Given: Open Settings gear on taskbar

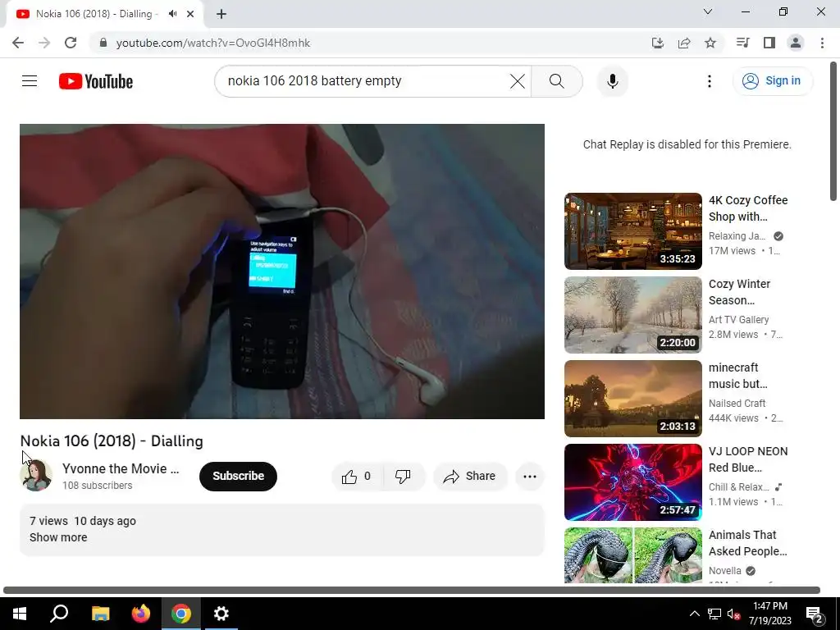Looking at the screenshot, I should [221, 614].
